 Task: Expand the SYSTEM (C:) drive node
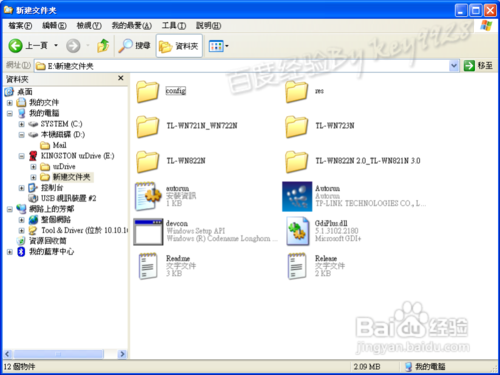(21, 124)
